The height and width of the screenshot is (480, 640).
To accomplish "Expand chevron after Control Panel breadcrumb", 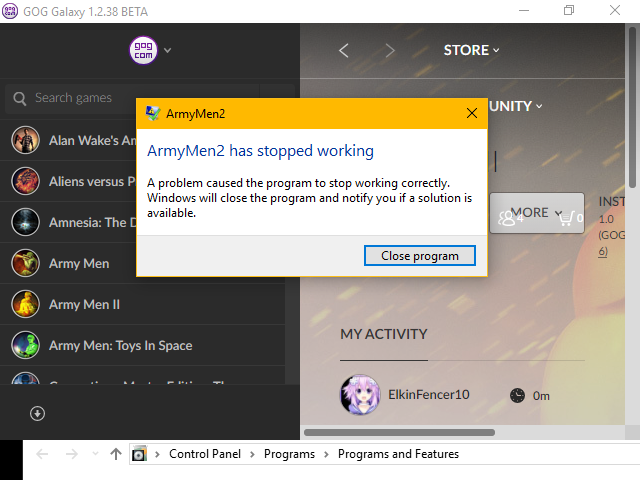I will tap(252, 454).
